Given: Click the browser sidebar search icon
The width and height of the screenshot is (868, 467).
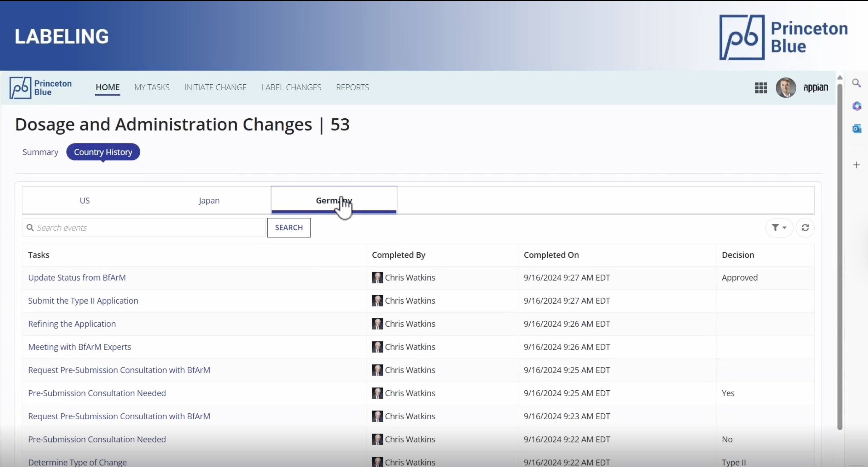Looking at the screenshot, I should pos(856,83).
